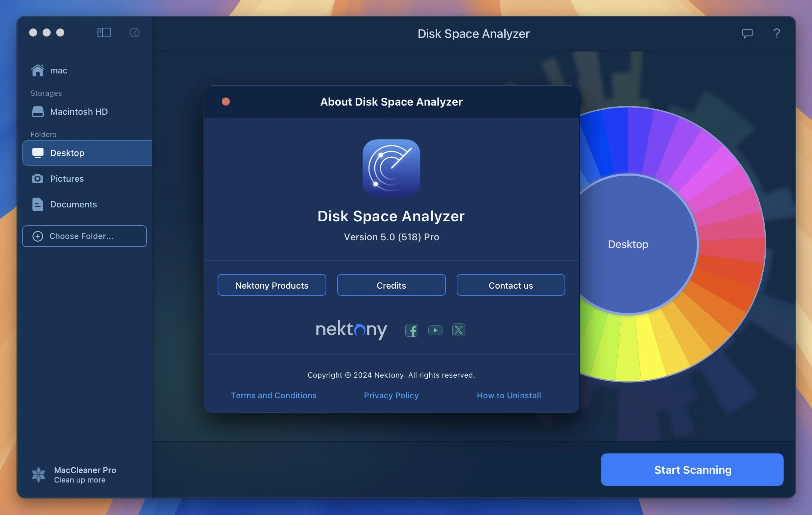Open Terms and Conditions link
Screen dimensions: 812x515
[x=273, y=395]
